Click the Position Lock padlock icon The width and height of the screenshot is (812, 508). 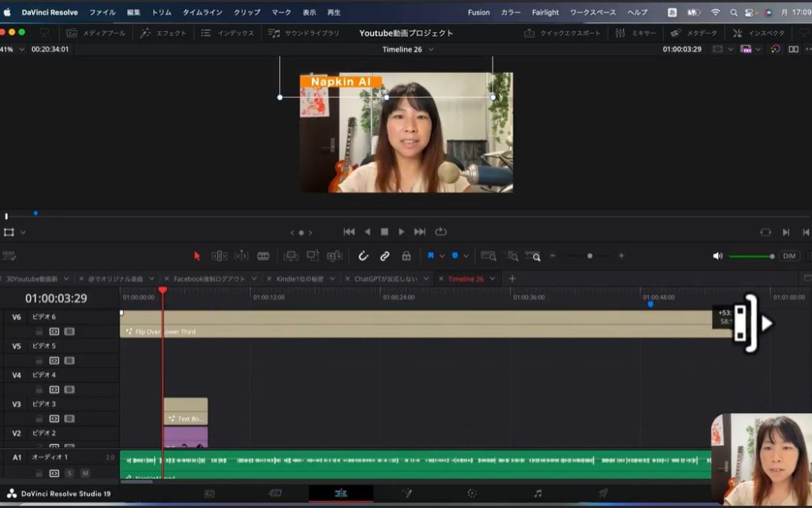pos(406,256)
